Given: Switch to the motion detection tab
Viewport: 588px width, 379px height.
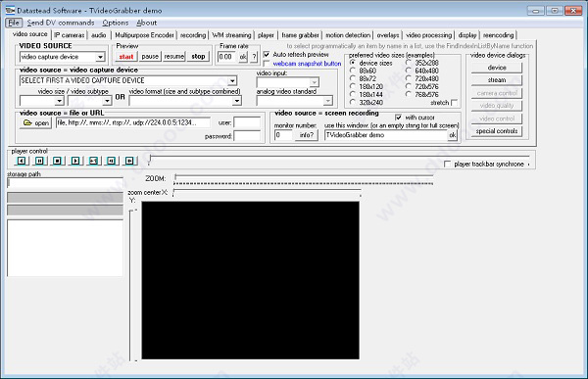Looking at the screenshot, I should tap(348, 35).
